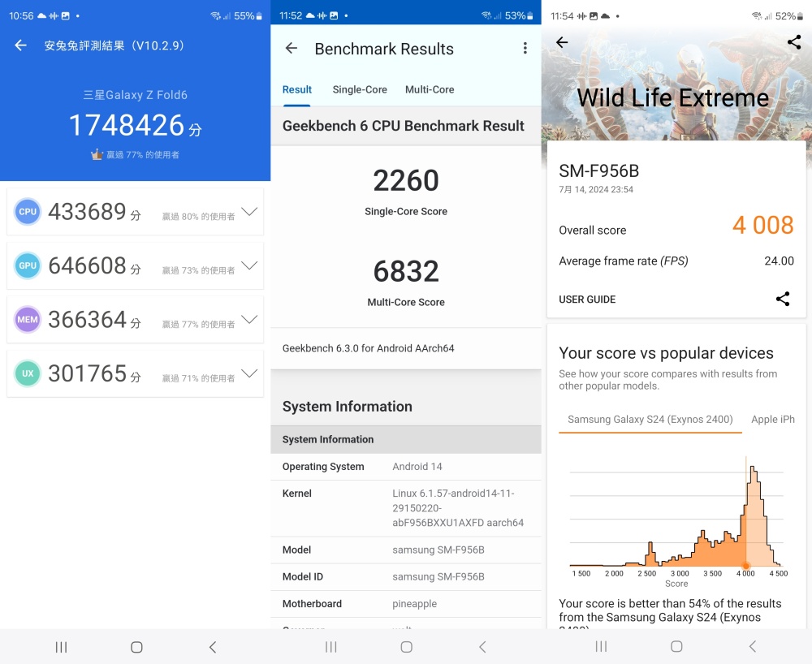The height and width of the screenshot is (664, 812).
Task: Tap the orange marker dot at 4 000
Action: (745, 566)
